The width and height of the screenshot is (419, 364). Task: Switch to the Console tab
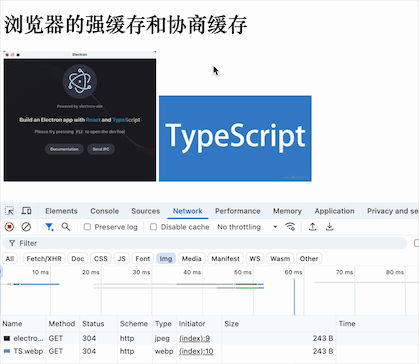click(105, 211)
